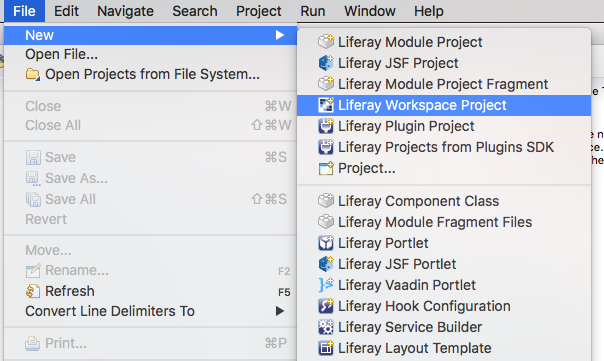Choose Liferay Layout Template entry

pyautogui.click(x=444, y=348)
